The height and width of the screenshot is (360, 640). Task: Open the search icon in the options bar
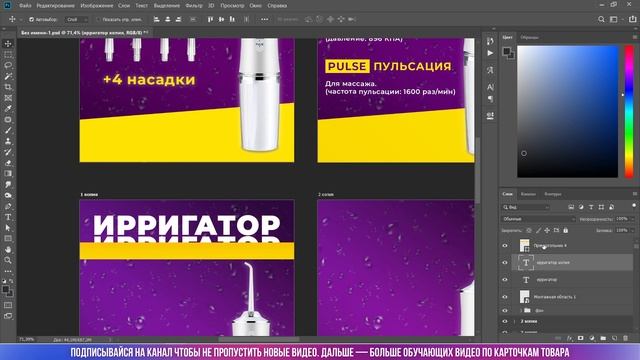click(601, 19)
